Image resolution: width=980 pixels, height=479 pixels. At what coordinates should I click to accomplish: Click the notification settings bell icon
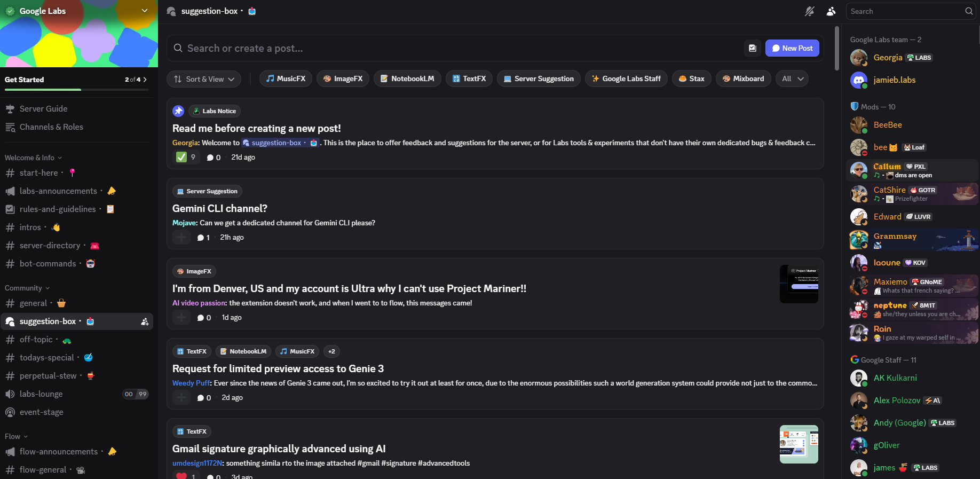click(810, 11)
